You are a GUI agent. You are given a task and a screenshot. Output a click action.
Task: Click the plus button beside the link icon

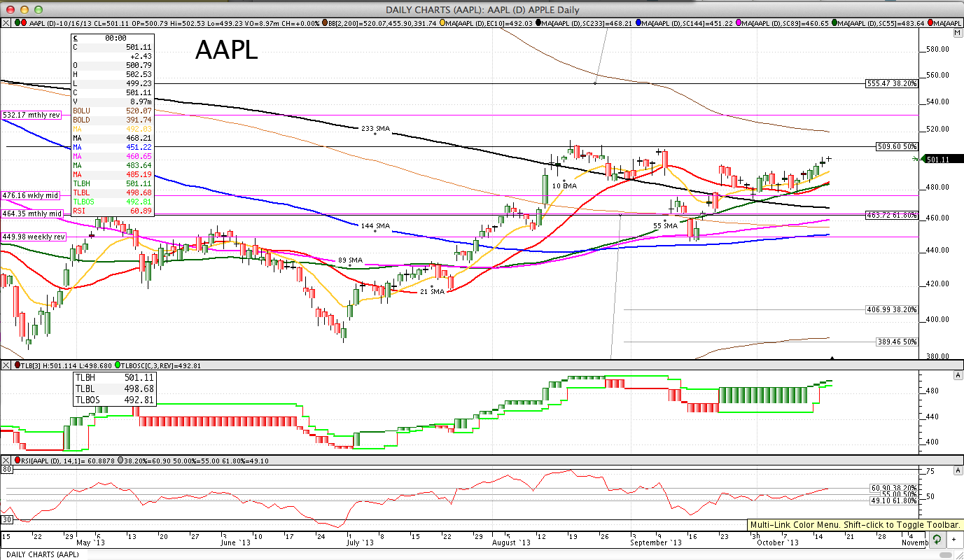click(953, 539)
